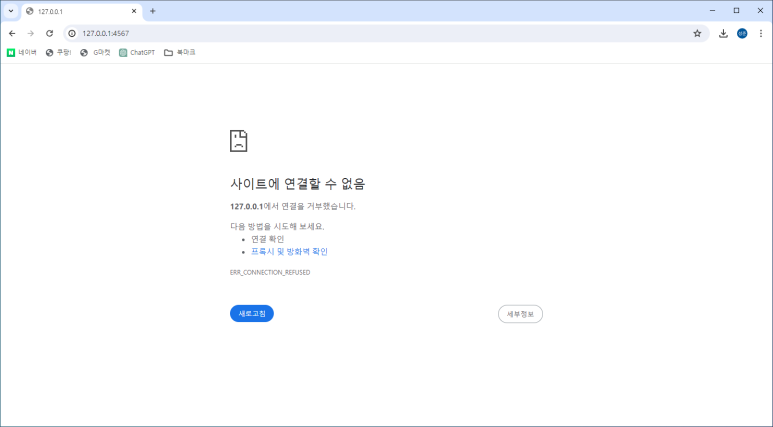Image resolution: width=773 pixels, height=427 pixels.
Task: Click the 연결 확인 bullet text
Action: pos(268,239)
